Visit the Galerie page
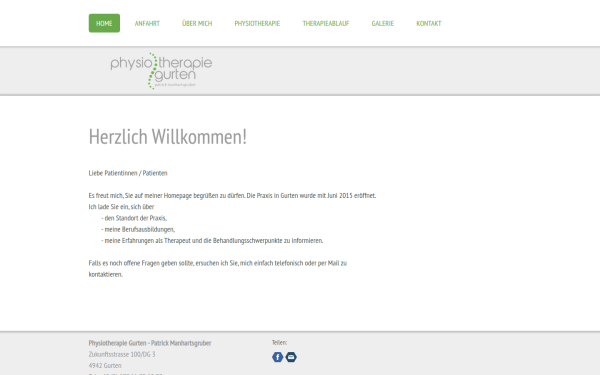The height and width of the screenshot is (375, 600). (x=382, y=23)
